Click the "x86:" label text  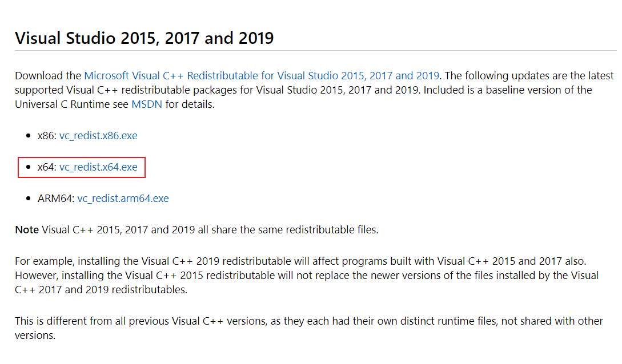[47, 135]
